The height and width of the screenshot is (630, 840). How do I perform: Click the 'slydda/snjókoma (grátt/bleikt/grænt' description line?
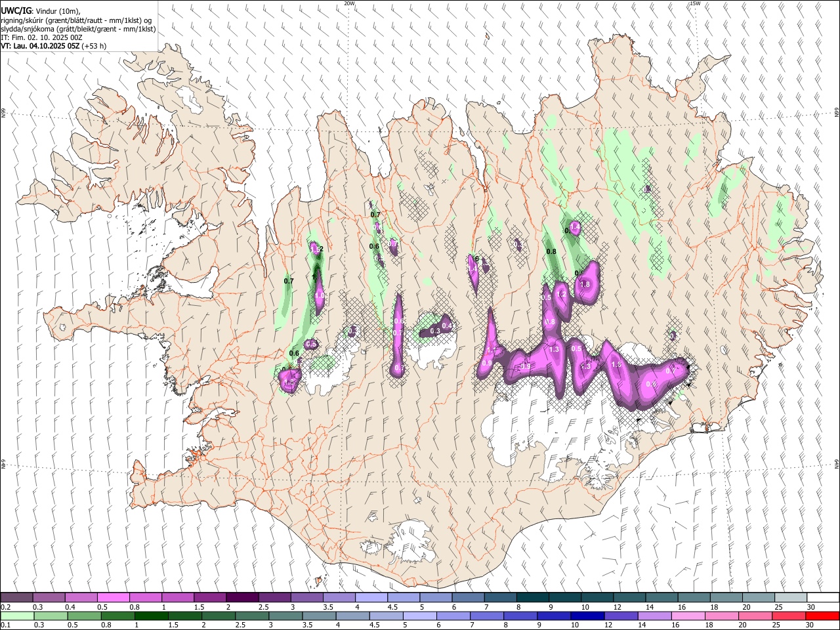[x=78, y=29]
